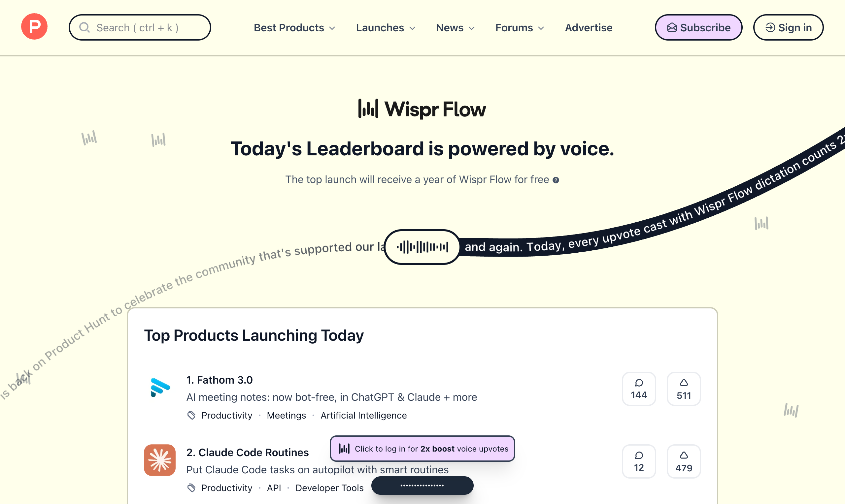Image resolution: width=845 pixels, height=504 pixels.
Task: Click the Wispr Flow waveform logo
Action: [368, 109]
